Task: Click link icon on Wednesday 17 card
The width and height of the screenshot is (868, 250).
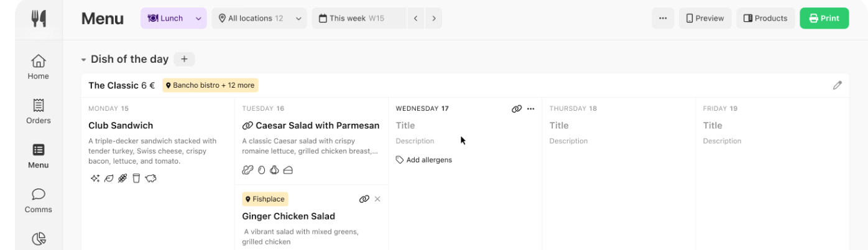Action: click(x=516, y=109)
